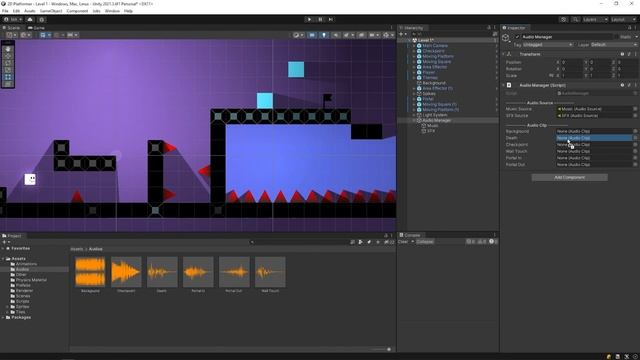
Task: Select the Checkpoint audio clip thumbnail in Project
Action: click(126, 272)
